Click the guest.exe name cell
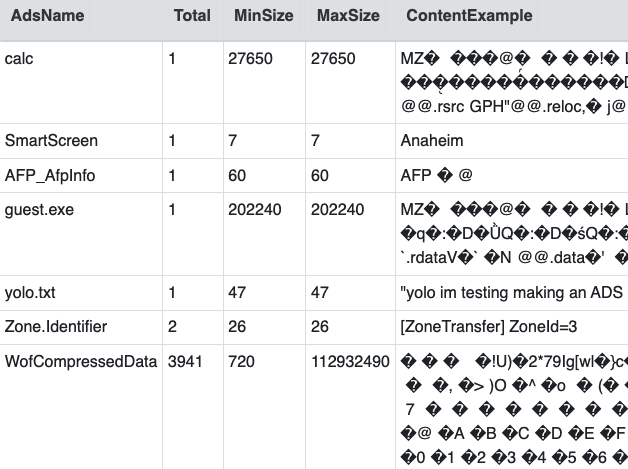 pyautogui.click(x=39, y=210)
